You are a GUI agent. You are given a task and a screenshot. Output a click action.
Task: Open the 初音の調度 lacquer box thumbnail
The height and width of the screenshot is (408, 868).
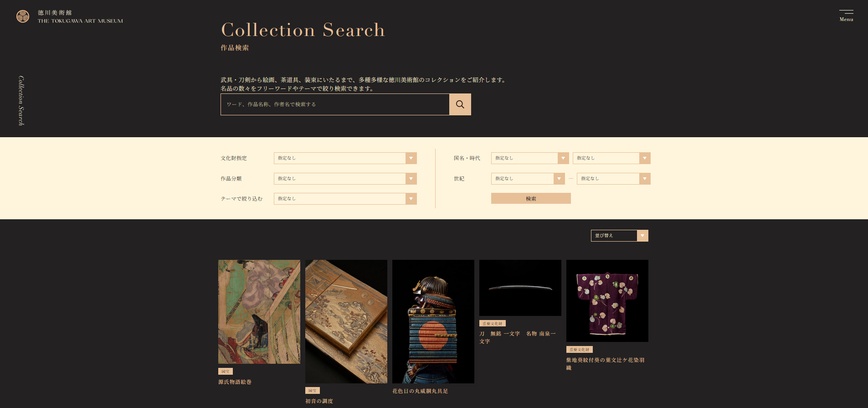tap(346, 321)
